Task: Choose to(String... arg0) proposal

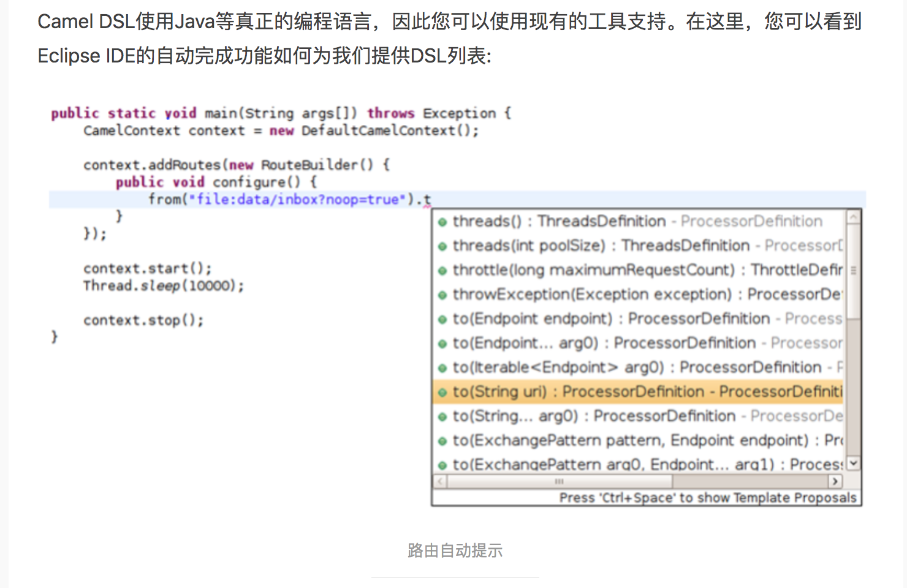Action: (x=639, y=417)
